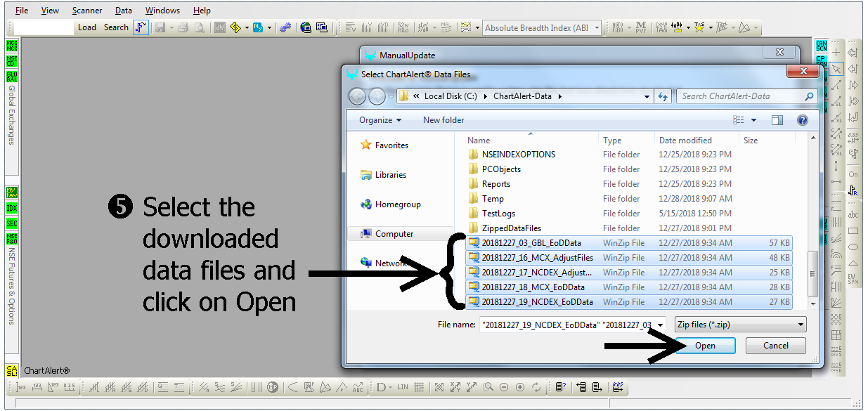Open the Data menu
This screenshot has height=411, width=868.
pyautogui.click(x=124, y=11)
